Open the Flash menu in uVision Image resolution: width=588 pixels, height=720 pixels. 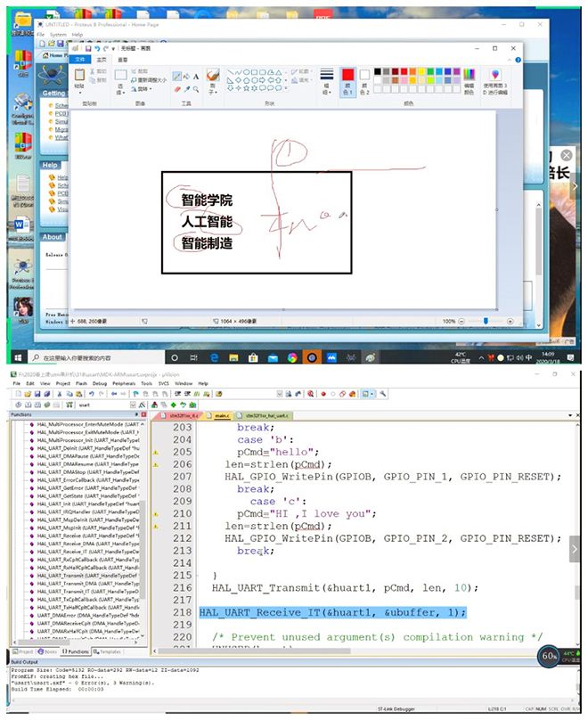coord(81,383)
